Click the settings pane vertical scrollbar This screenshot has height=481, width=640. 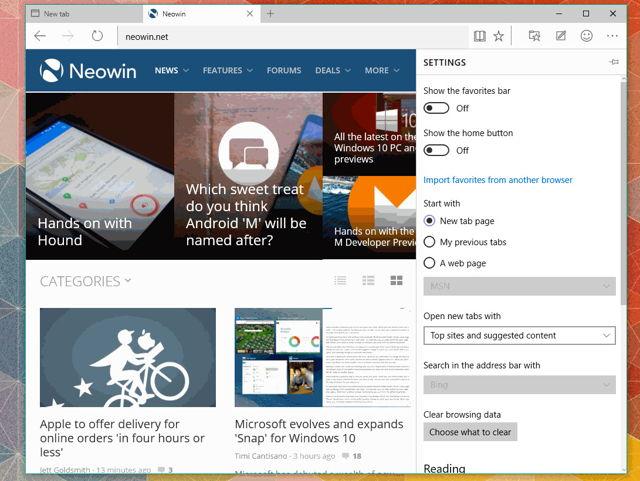[x=623, y=192]
